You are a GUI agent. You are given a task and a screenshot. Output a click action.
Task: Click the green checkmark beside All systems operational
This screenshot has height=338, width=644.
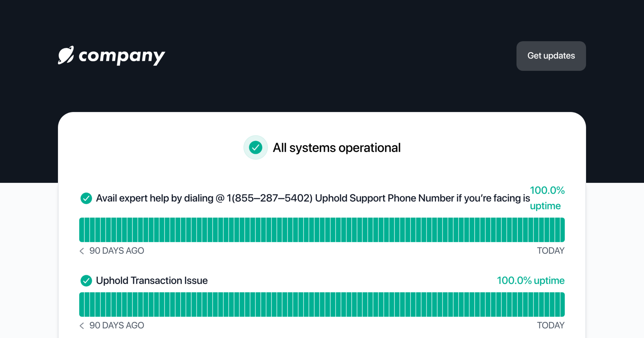pos(255,148)
